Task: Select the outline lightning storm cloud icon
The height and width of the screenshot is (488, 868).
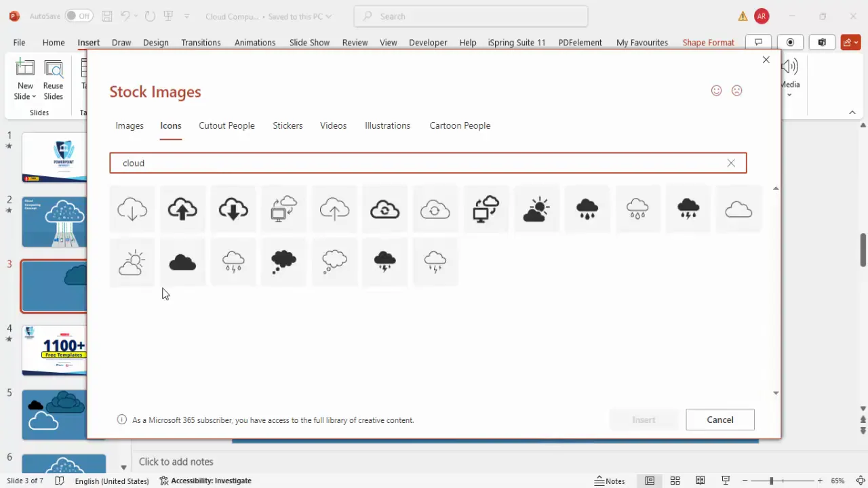Action: 435,262
